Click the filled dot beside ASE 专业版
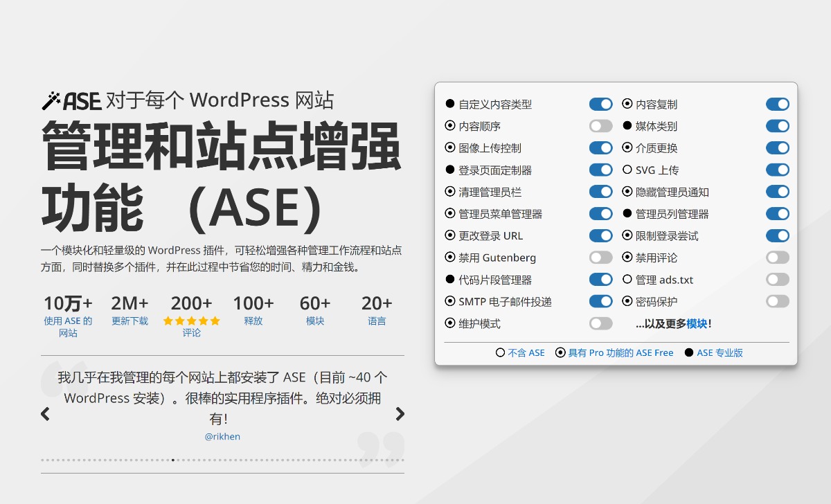Image resolution: width=831 pixels, height=504 pixels. [x=688, y=352]
